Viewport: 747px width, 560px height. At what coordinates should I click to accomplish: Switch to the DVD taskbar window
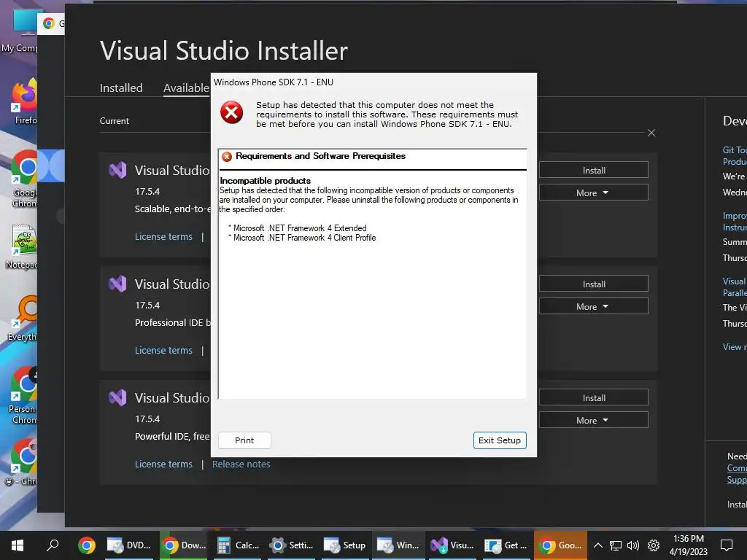(129, 545)
